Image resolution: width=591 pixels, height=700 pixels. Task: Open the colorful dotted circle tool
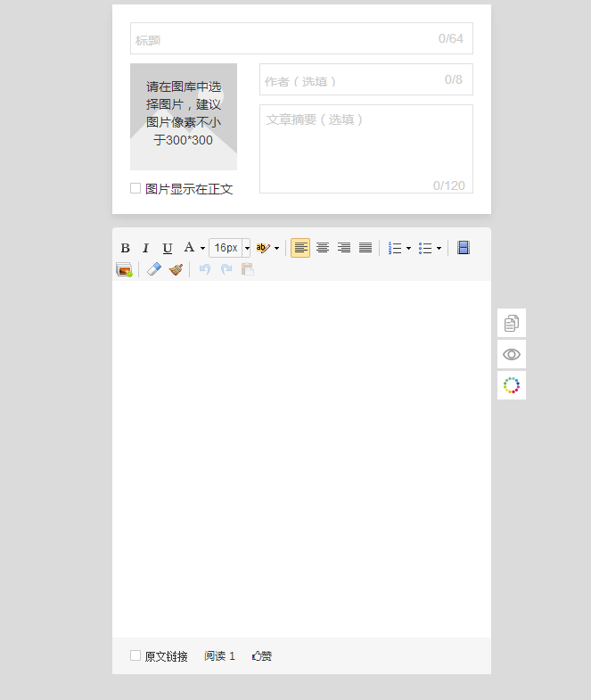(x=512, y=385)
